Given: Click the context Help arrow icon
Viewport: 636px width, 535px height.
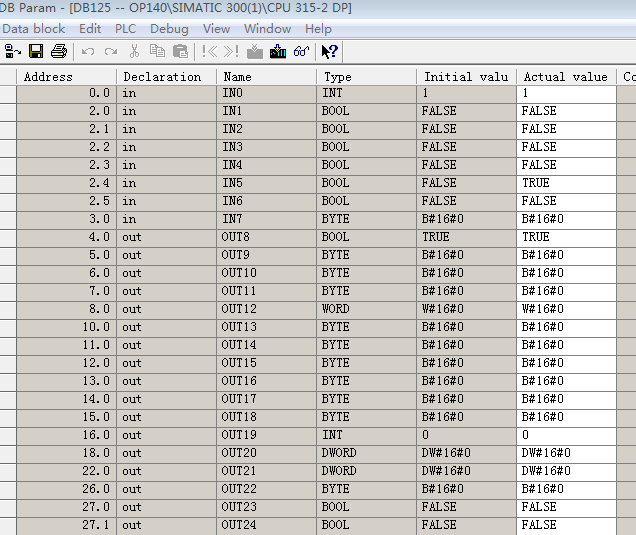Looking at the screenshot, I should click(x=329, y=52).
